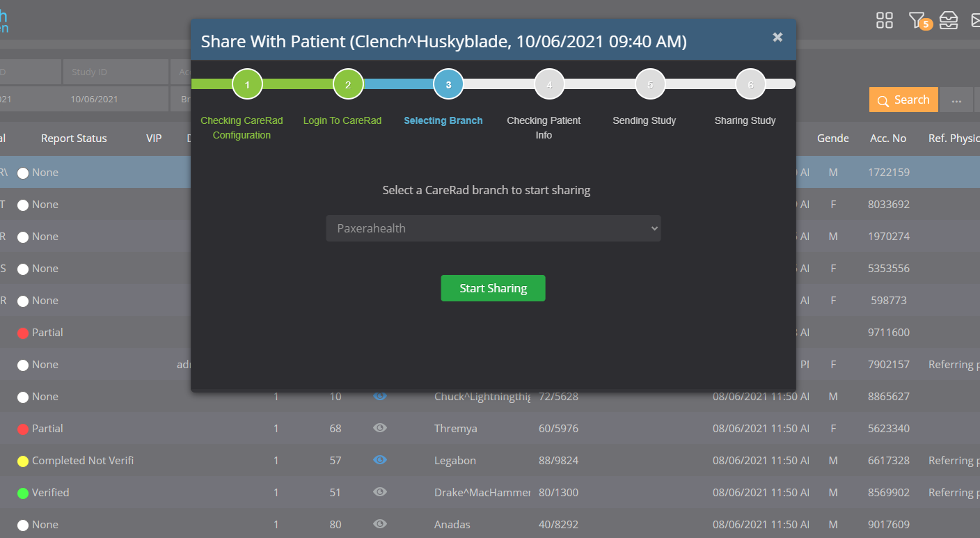Expand the more options "..." button beside Search
980x538 pixels.
(x=956, y=100)
